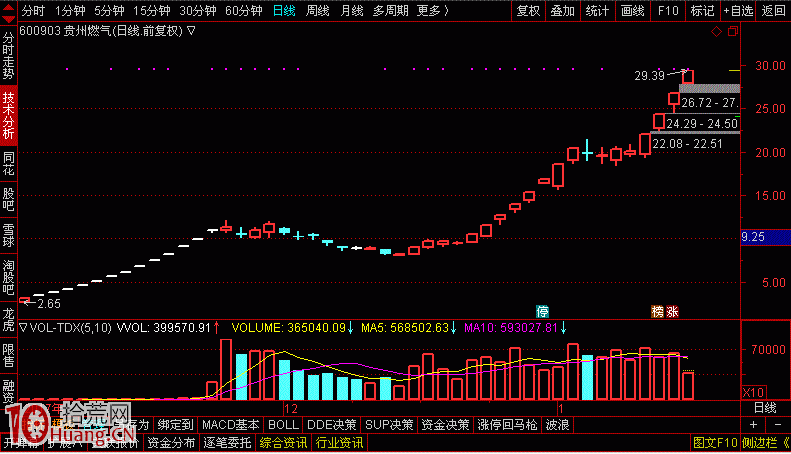Select the 日线 daily period
The width and height of the screenshot is (791, 454).
pyautogui.click(x=284, y=11)
